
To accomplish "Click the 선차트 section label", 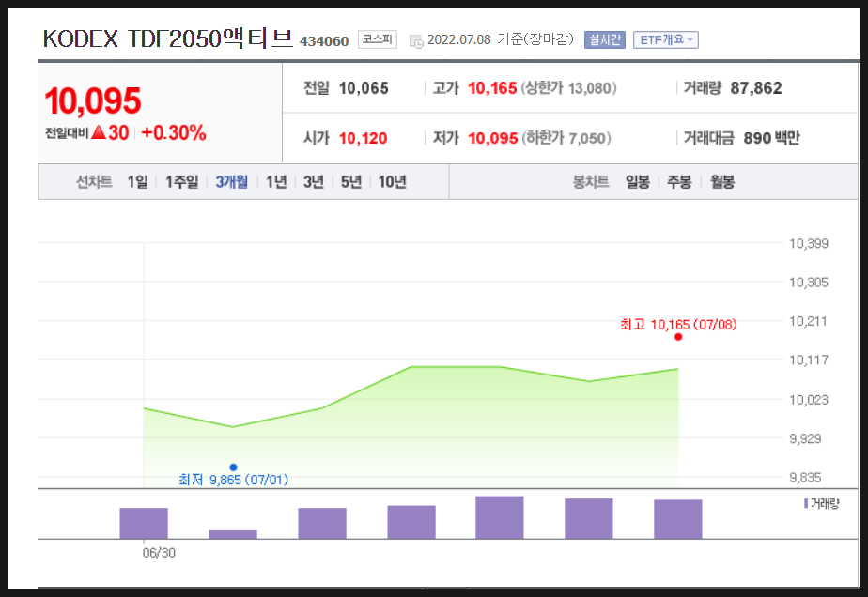I will [x=94, y=181].
